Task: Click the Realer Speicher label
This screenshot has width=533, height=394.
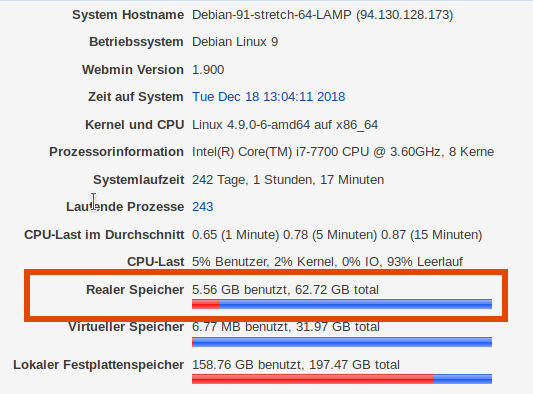Action: click(135, 290)
